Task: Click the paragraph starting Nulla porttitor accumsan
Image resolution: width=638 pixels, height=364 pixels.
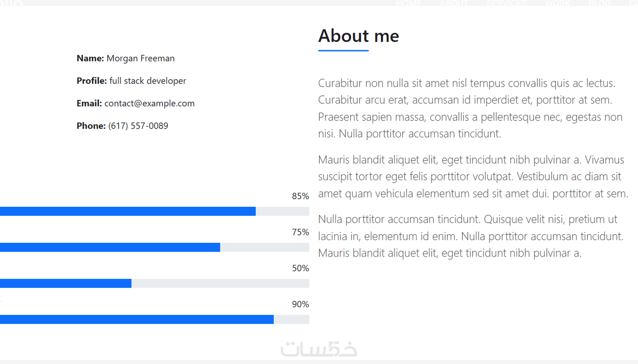Action: [x=470, y=236]
